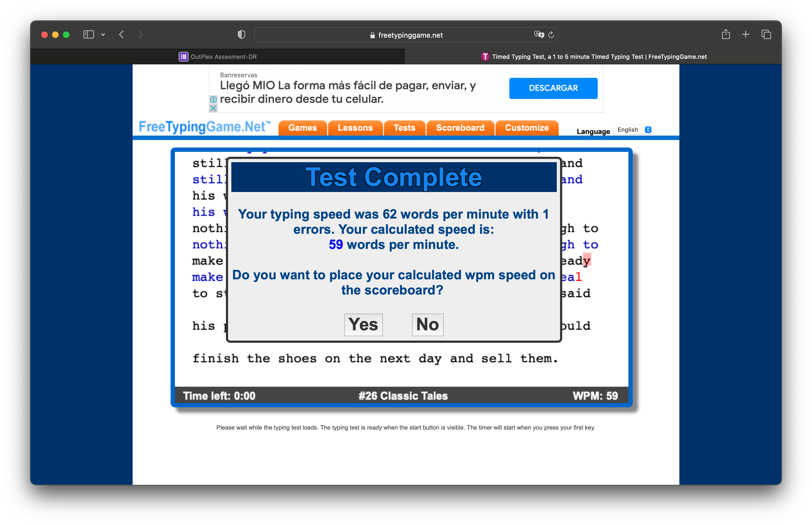Go forward with the forward arrow
812x525 pixels.
coord(140,35)
